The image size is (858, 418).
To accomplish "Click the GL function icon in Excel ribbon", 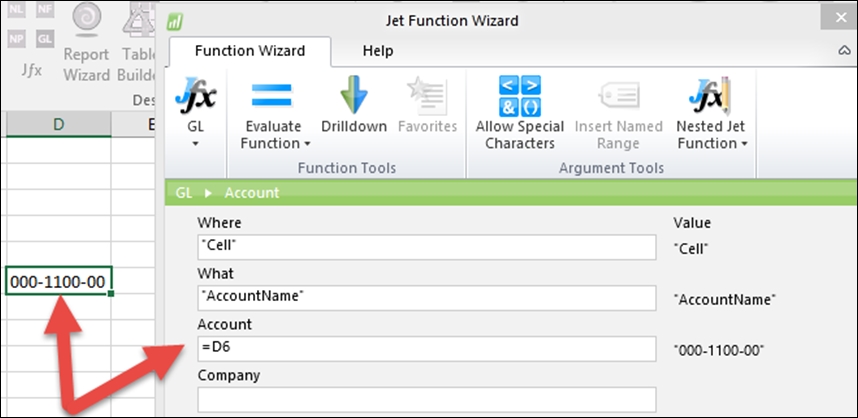I will (x=45, y=39).
